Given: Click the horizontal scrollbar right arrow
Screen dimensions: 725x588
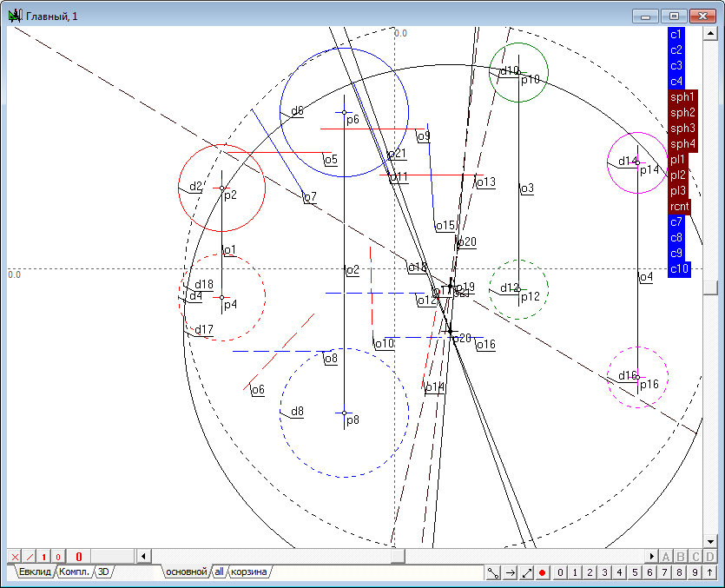Looking at the screenshot, I should (651, 556).
